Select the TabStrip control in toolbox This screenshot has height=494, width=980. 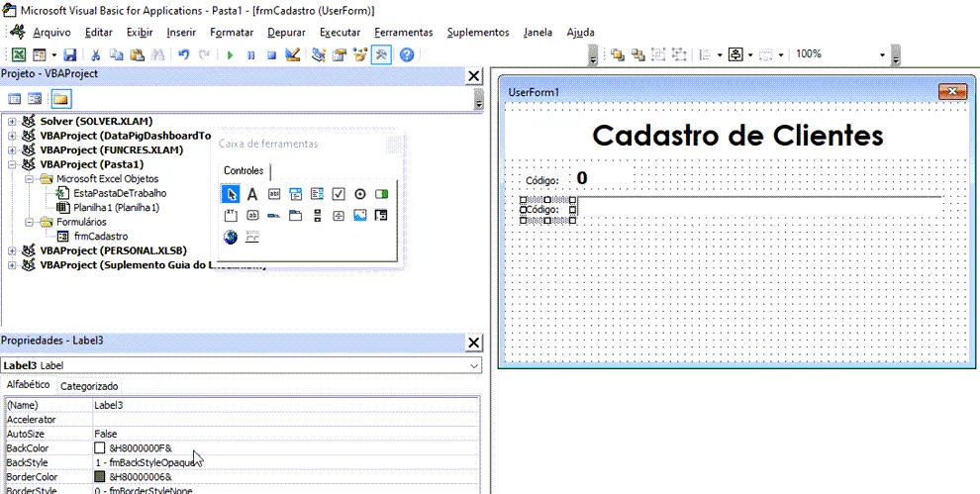tap(274, 216)
